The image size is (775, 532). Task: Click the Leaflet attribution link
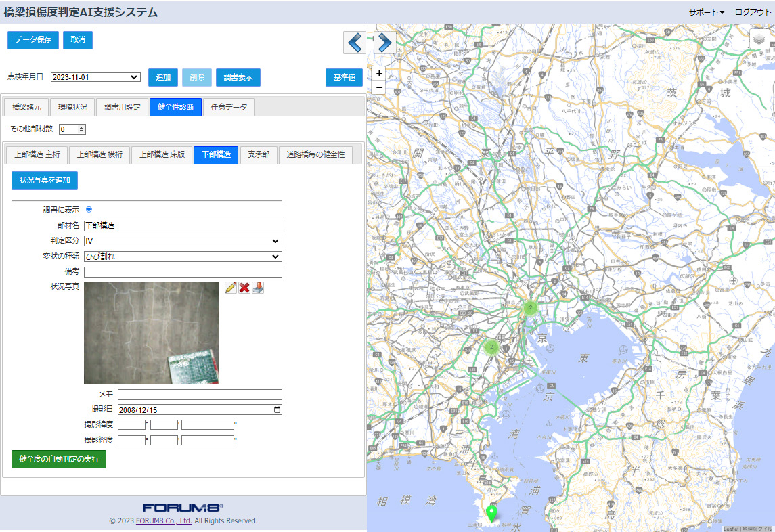(x=731, y=529)
